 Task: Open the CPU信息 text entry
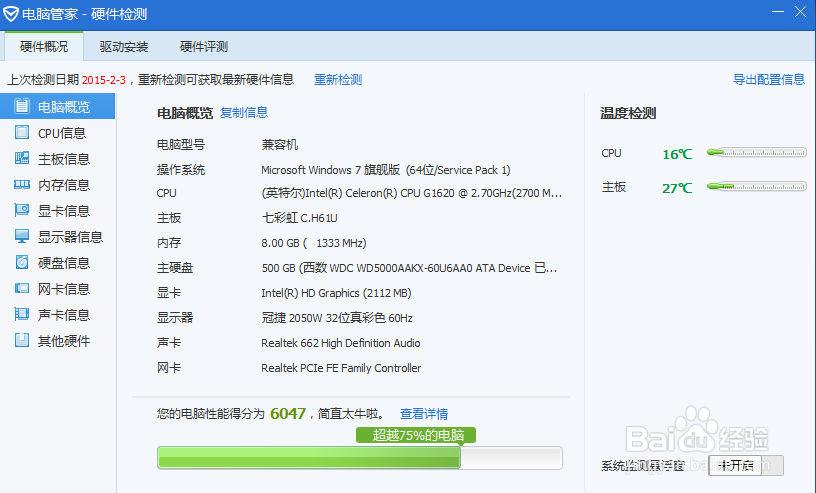pyautogui.click(x=62, y=133)
